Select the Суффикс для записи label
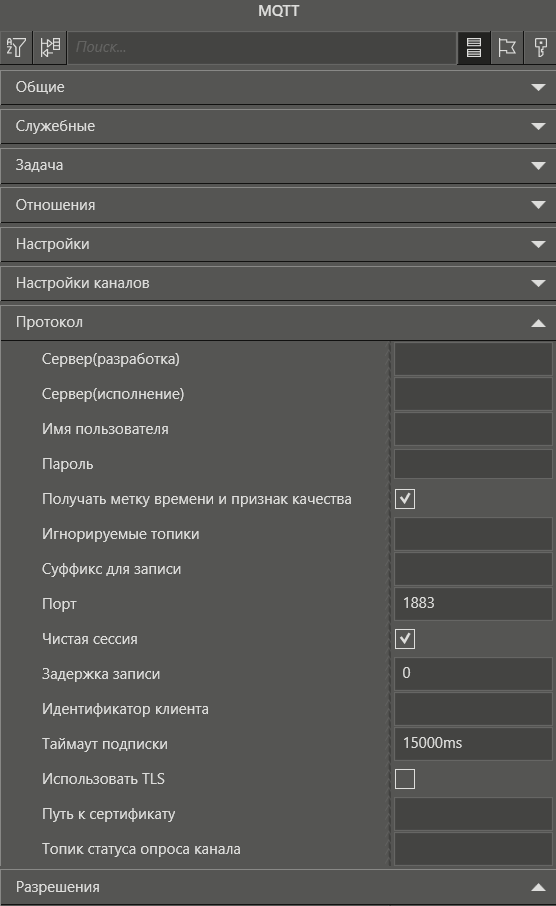Image resolution: width=556 pixels, height=906 pixels. 111,569
